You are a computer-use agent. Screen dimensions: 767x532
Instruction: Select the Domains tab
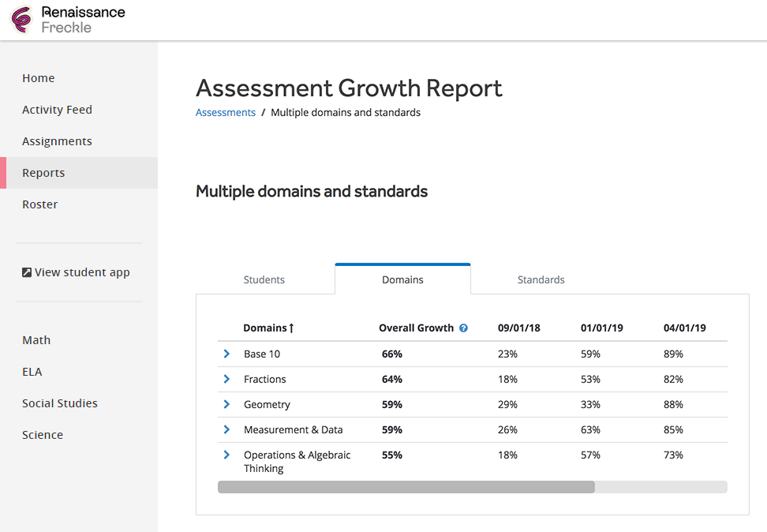tap(402, 279)
